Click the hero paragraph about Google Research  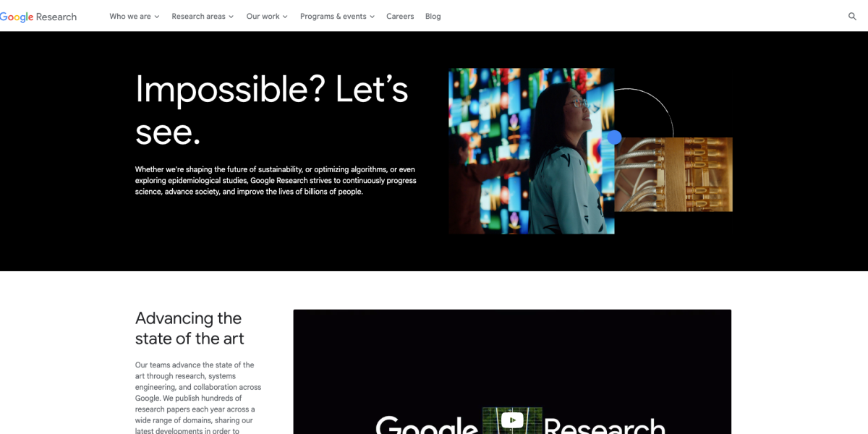[x=276, y=181]
